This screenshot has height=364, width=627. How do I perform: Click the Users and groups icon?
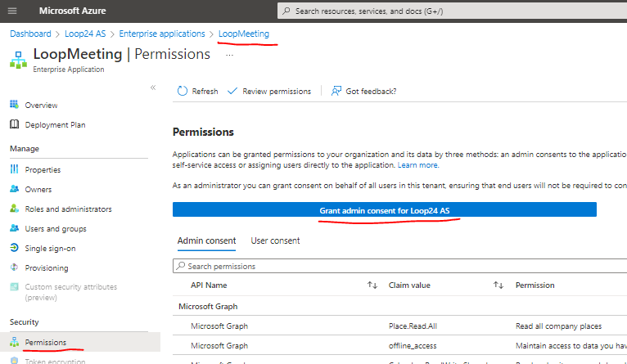point(15,227)
